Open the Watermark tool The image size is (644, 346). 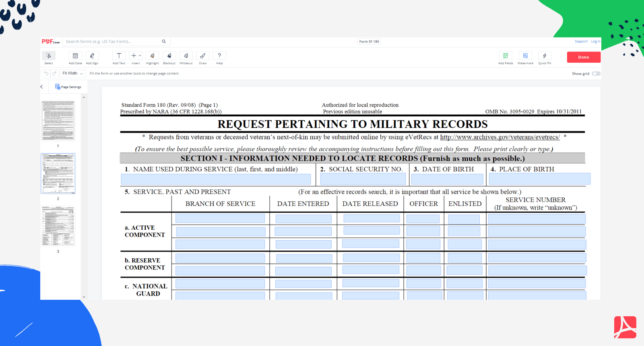pyautogui.click(x=525, y=56)
